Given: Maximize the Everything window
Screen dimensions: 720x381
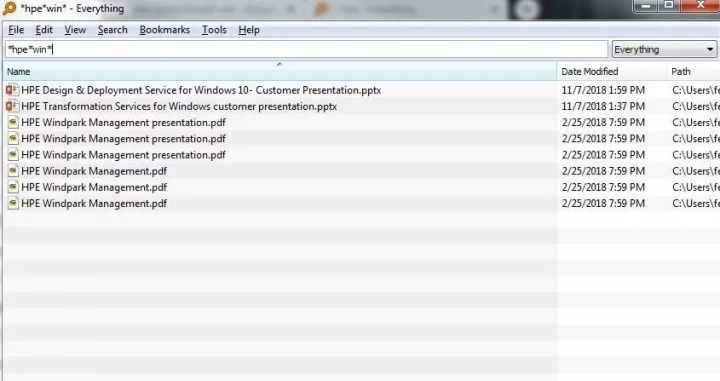Looking at the screenshot, I should [669, 6].
